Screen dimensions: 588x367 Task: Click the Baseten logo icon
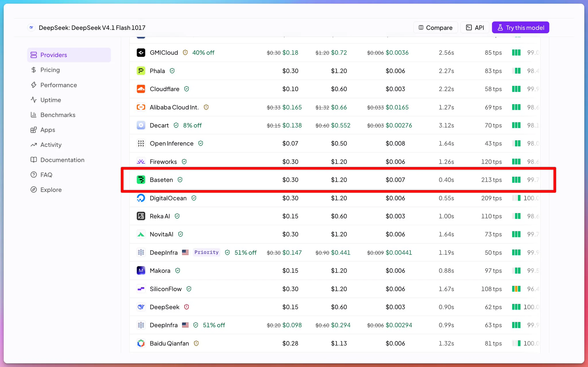141,180
